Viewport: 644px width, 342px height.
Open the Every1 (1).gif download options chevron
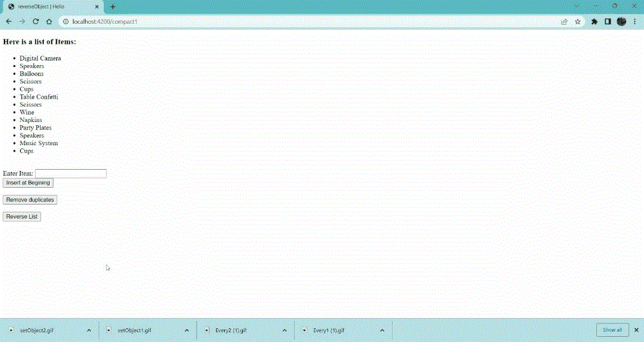(x=382, y=330)
